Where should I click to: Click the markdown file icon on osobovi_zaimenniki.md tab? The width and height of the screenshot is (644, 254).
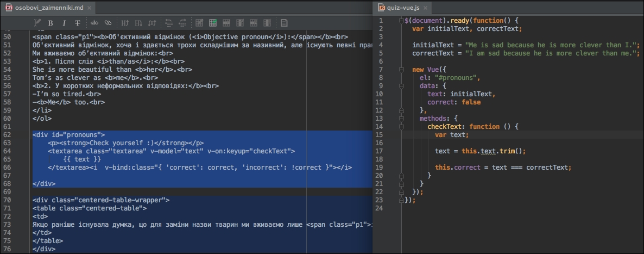coord(9,8)
